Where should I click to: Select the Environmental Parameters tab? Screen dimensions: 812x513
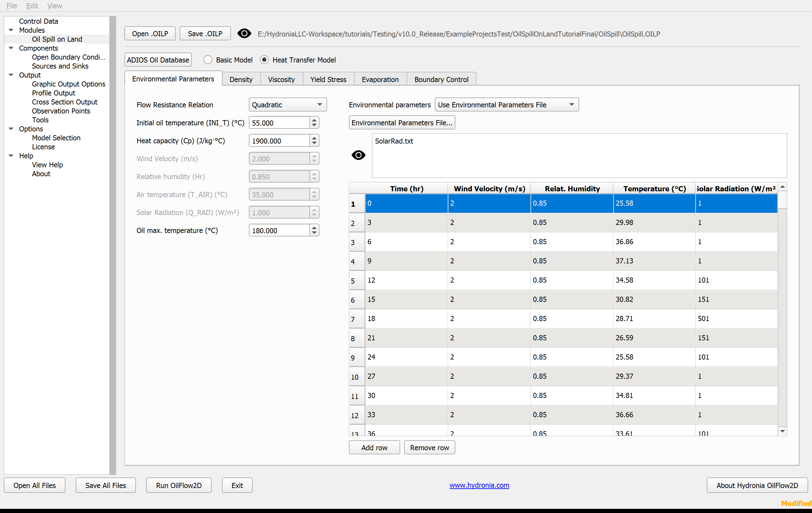(173, 79)
